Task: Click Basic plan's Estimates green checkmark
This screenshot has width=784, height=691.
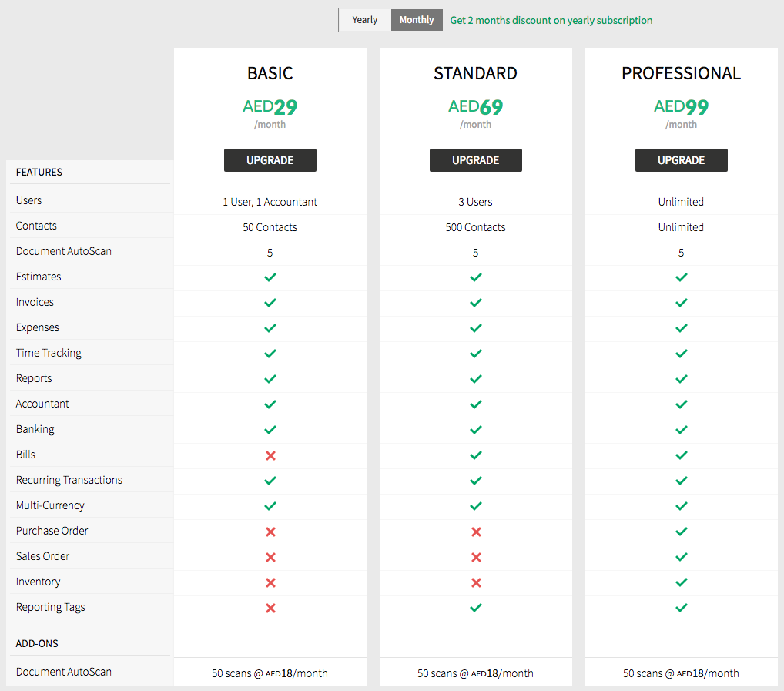Action: pos(270,277)
